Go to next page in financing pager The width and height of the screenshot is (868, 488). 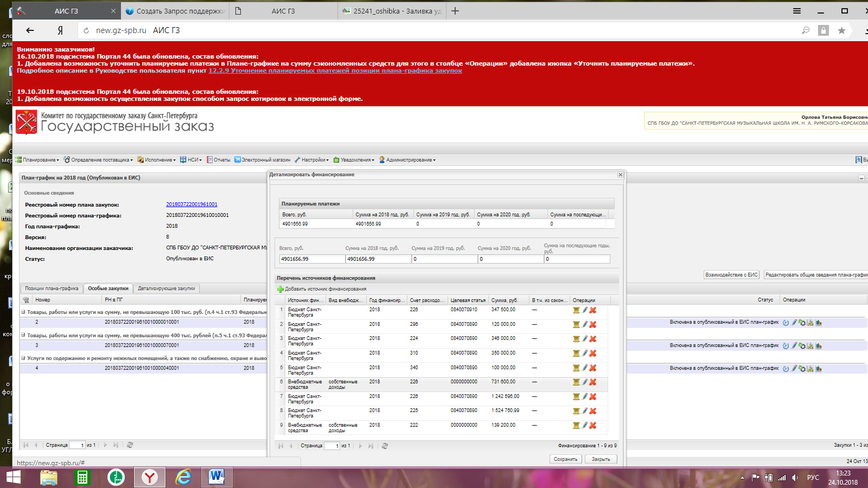coord(360,446)
